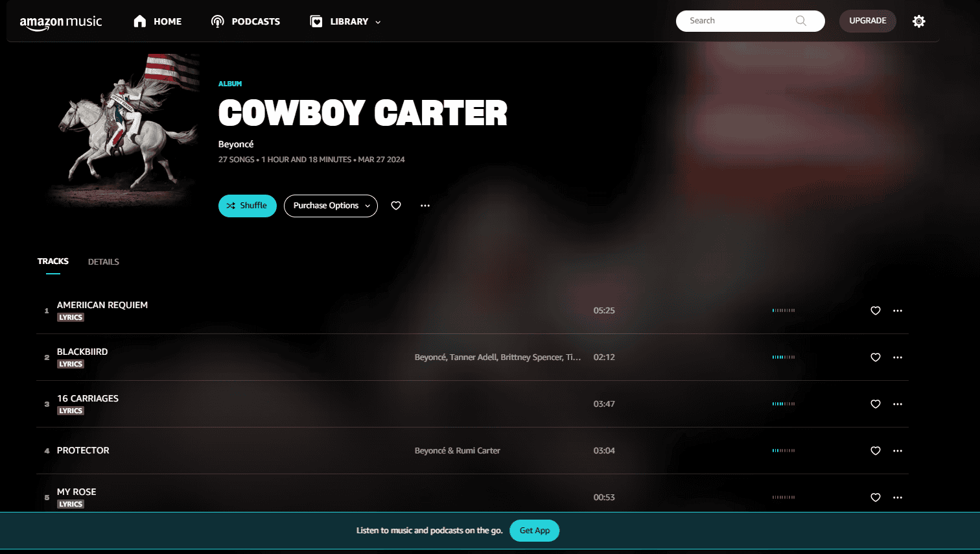Toggle the heart on AMERIICAN REQUIEM

pos(876,311)
